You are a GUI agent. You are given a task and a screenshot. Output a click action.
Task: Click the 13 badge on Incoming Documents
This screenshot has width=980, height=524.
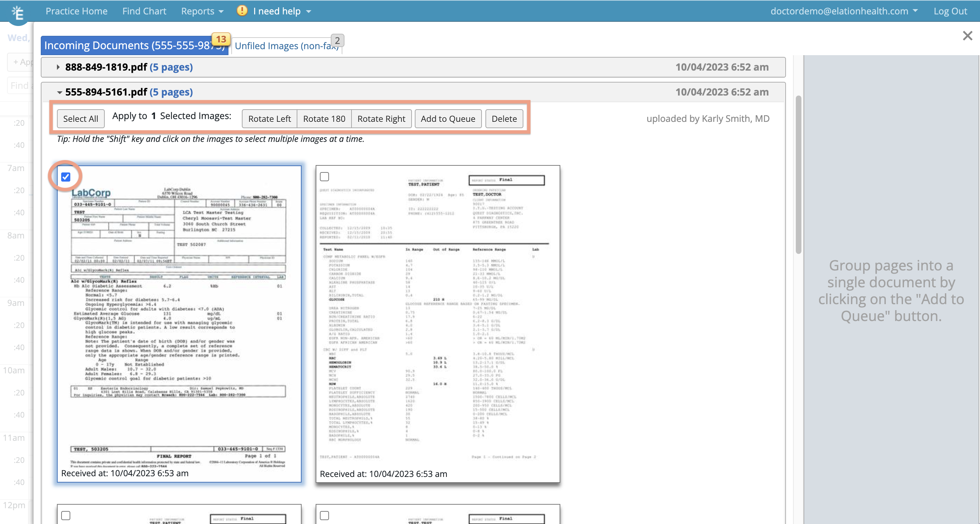[x=221, y=39]
